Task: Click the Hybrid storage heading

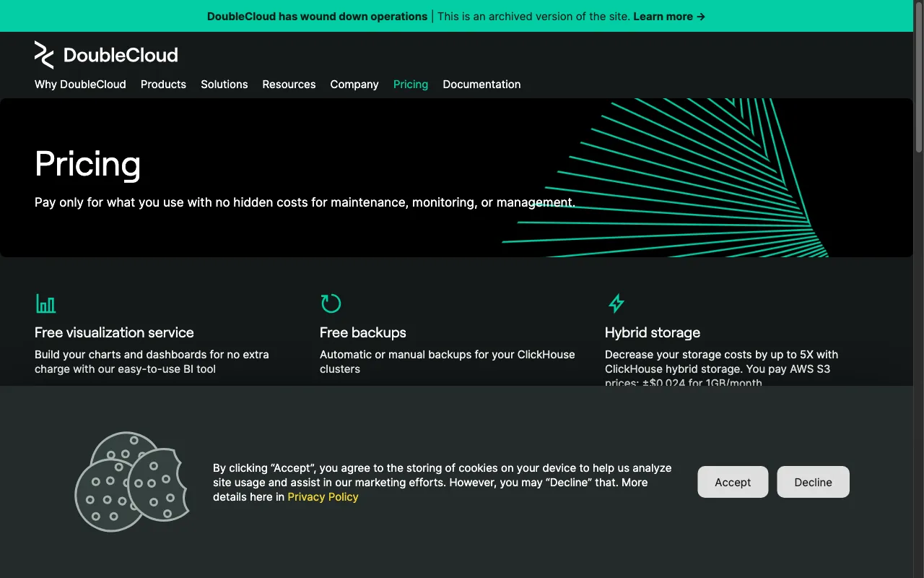Action: click(x=653, y=332)
